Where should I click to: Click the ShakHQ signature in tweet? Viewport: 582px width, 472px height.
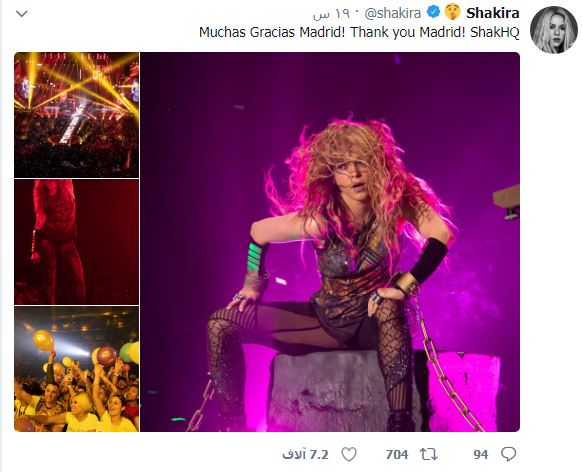pos(494,32)
